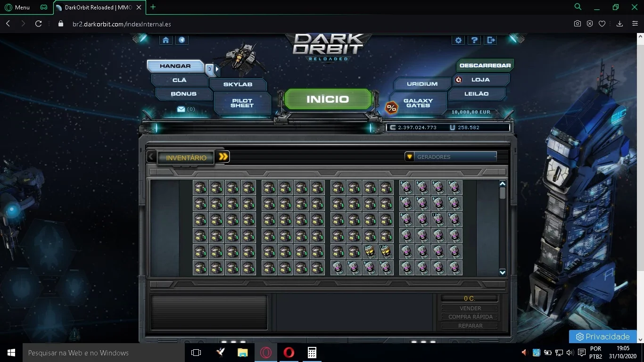Open the CLÃ menu
This screenshot has height=362, width=644.
pos(180,80)
